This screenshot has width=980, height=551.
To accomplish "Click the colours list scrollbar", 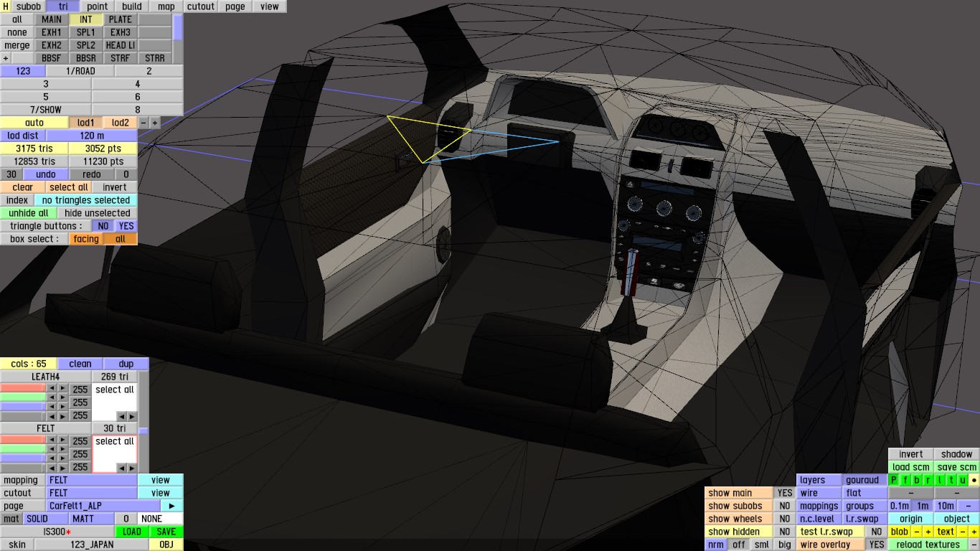I will [143, 423].
